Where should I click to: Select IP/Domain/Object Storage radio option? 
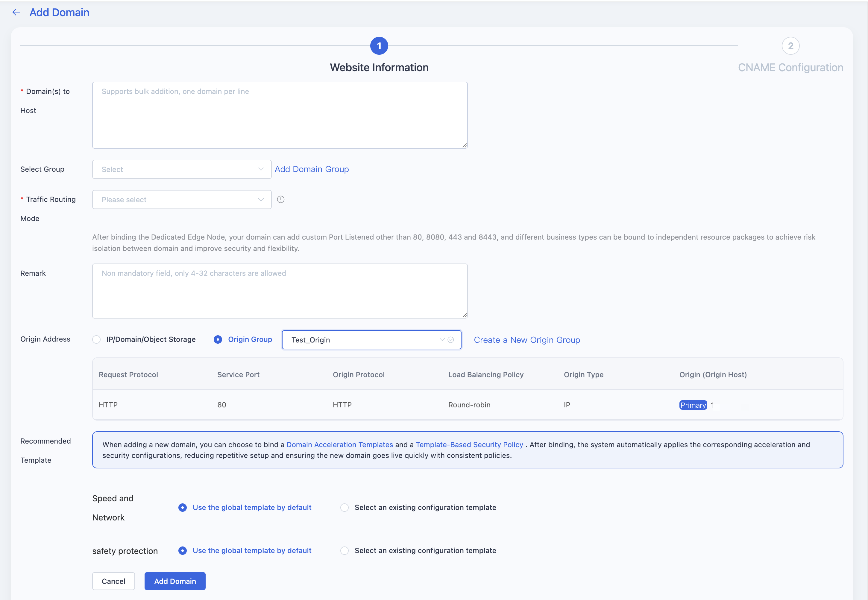(x=97, y=339)
